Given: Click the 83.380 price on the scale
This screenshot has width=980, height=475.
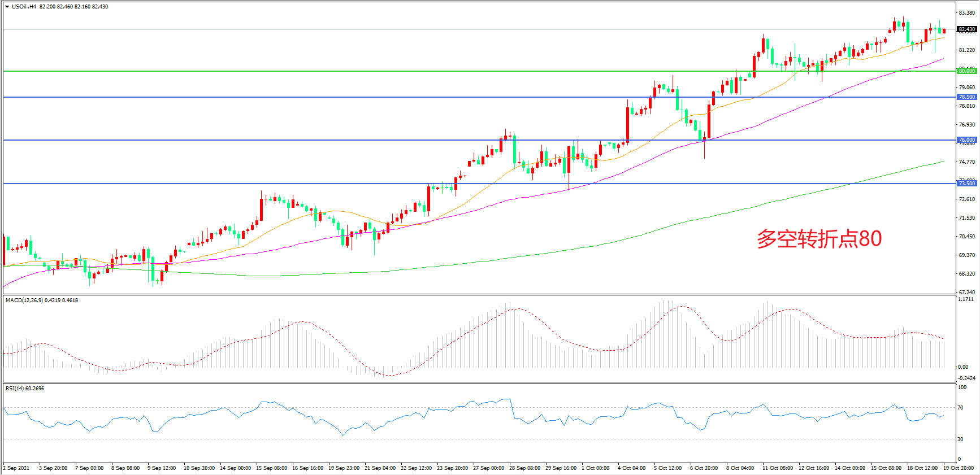Looking at the screenshot, I should pos(966,13).
